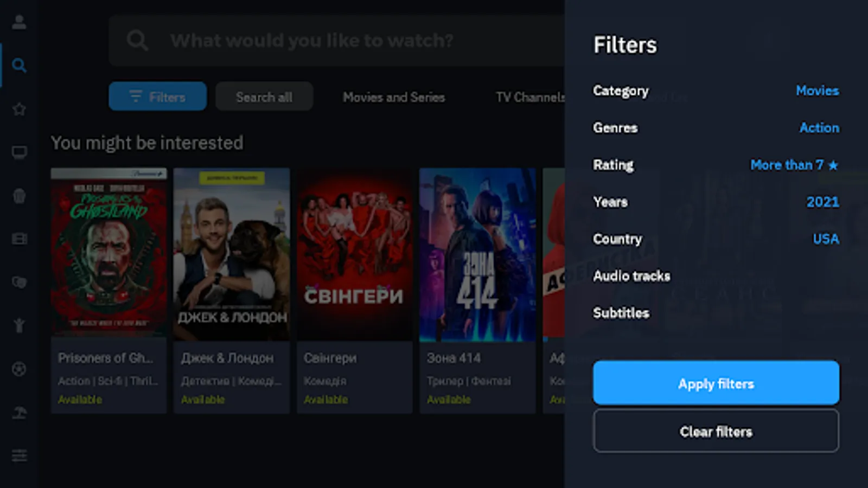Select the search icon in sidebar
Screen dimensions: 868x488
coord(19,66)
